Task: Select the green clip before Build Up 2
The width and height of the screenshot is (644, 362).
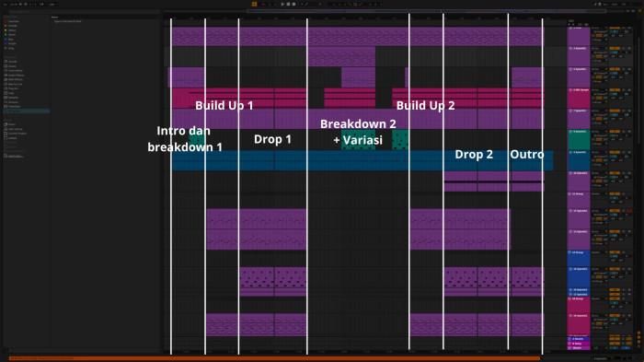Action: 400,140
